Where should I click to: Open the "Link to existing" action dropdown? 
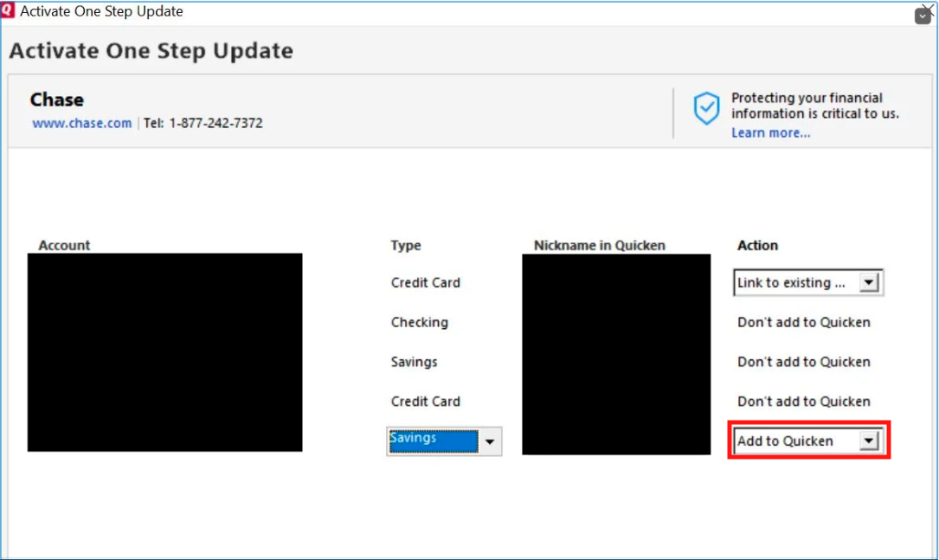[x=801, y=282]
